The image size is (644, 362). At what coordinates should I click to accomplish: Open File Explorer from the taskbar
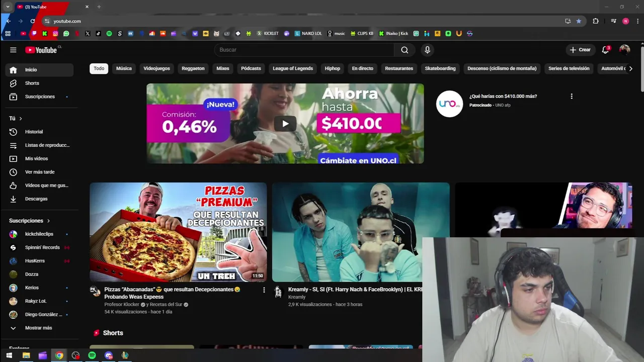[x=26, y=355]
